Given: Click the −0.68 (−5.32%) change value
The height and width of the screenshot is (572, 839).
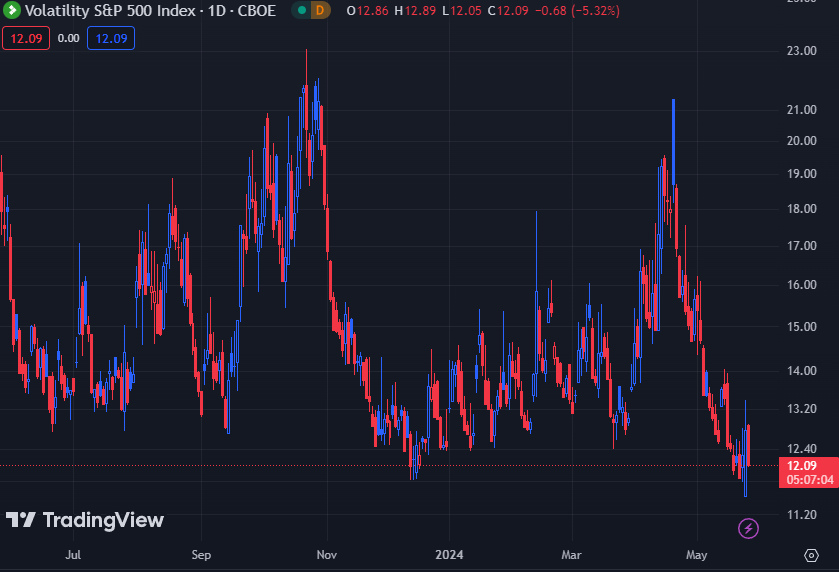Looking at the screenshot, I should click(x=577, y=11).
